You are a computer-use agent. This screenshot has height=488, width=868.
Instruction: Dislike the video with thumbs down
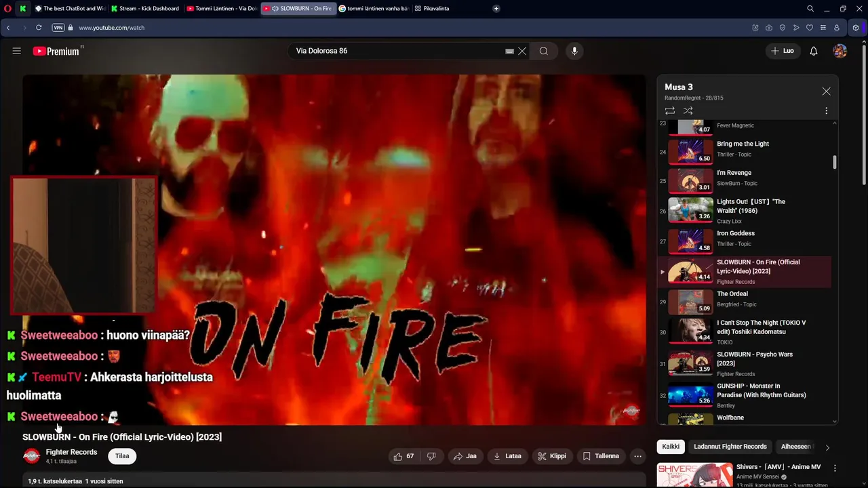pos(431,456)
